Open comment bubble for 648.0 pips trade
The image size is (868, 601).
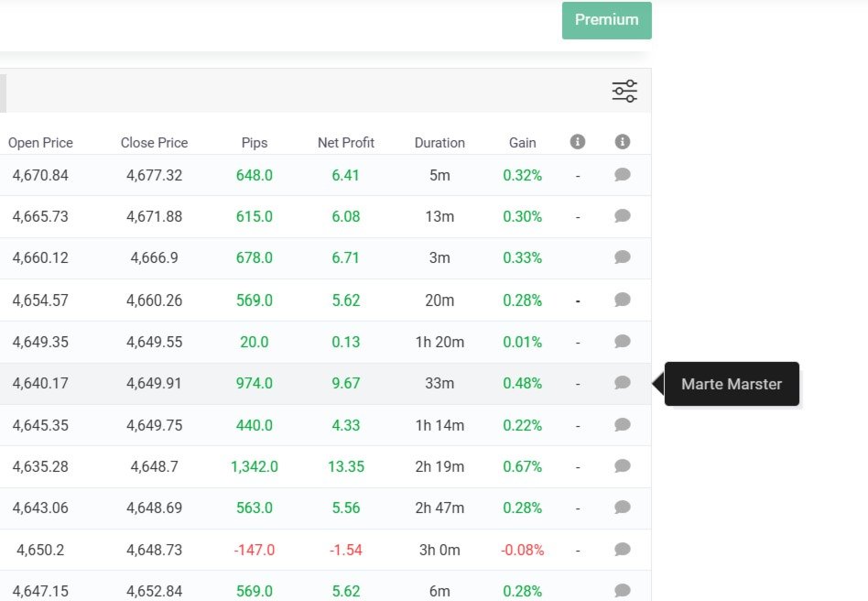(x=623, y=175)
